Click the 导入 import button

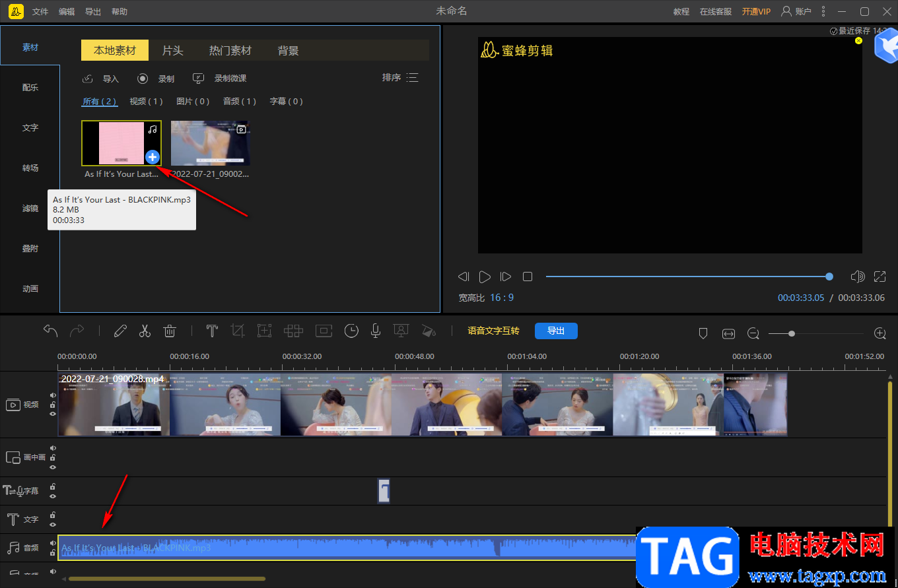[x=100, y=79]
